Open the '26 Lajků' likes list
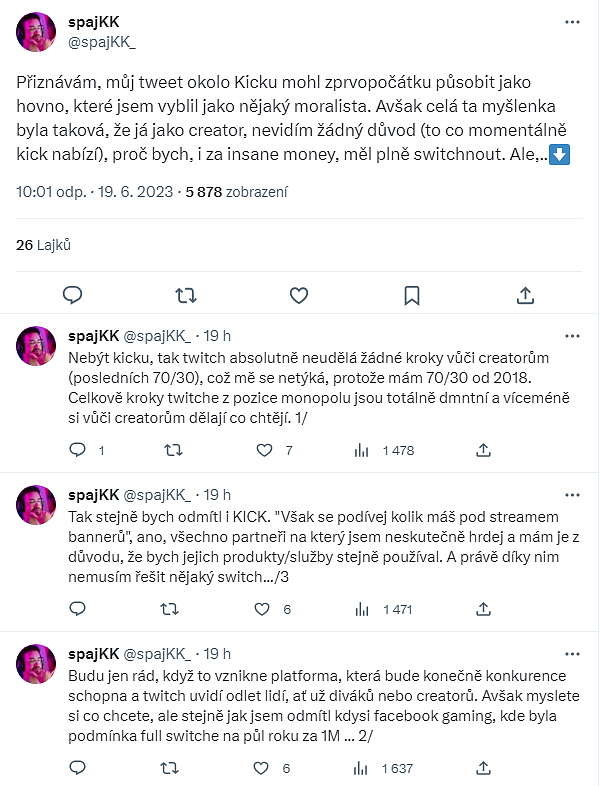 tap(44, 244)
